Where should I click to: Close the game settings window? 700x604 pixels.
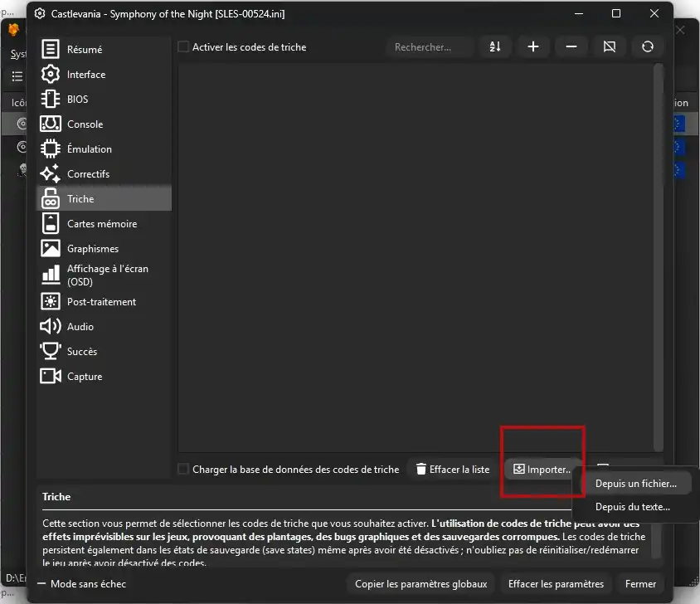[x=654, y=13]
